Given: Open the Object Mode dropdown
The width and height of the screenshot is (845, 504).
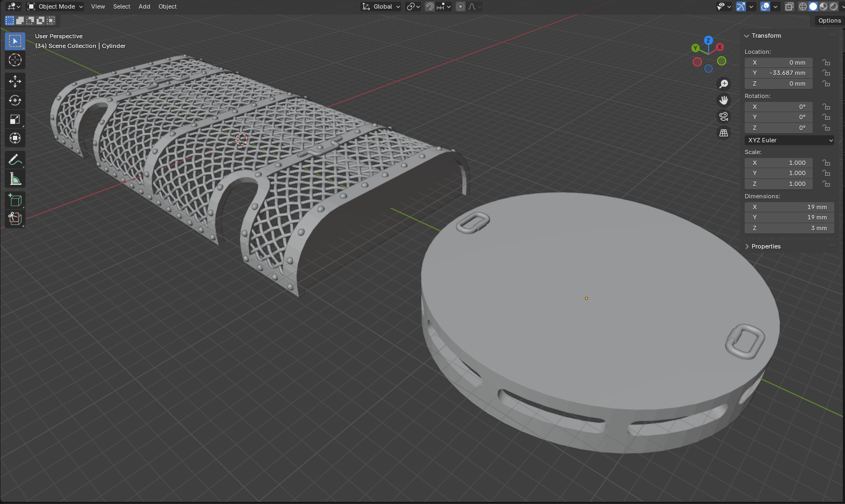Looking at the screenshot, I should [x=55, y=6].
